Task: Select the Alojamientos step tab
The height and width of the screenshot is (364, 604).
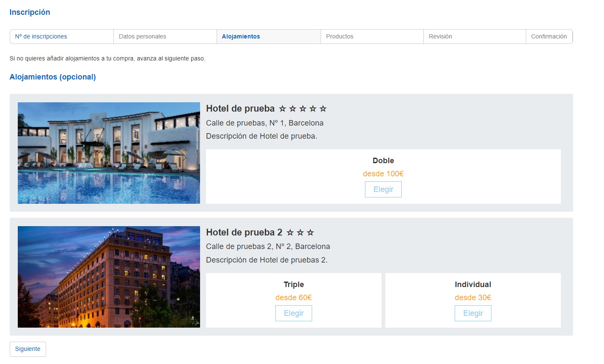Action: coord(241,37)
